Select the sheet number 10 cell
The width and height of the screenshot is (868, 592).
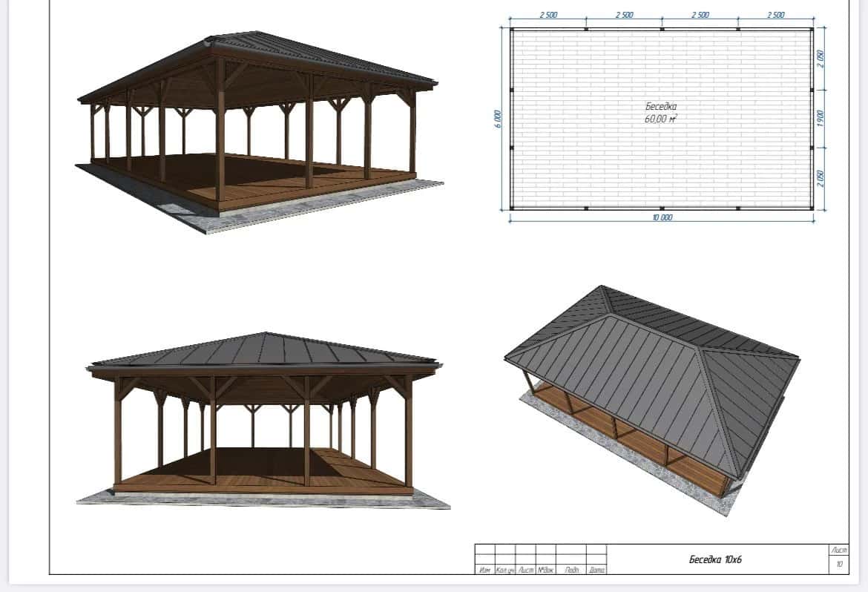pyautogui.click(x=839, y=565)
